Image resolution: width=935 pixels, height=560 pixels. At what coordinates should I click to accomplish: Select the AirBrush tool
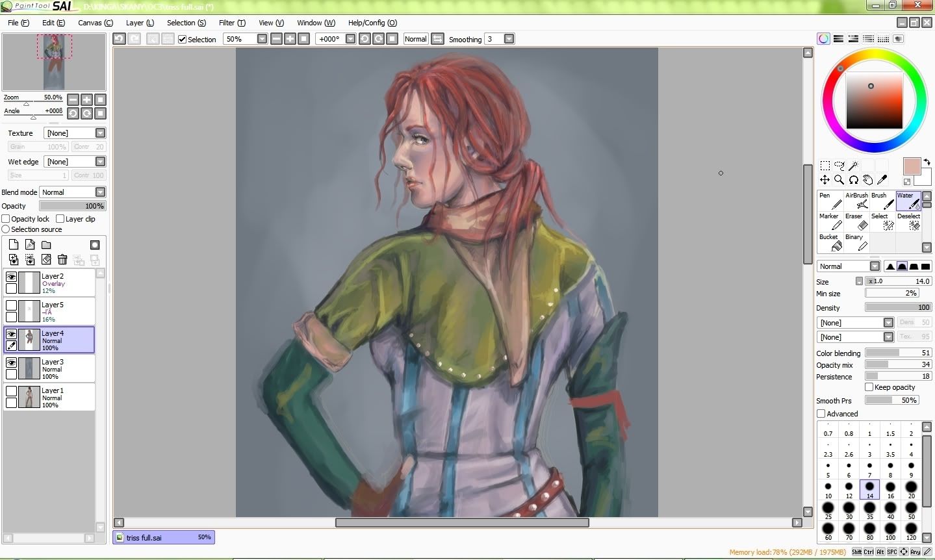point(856,201)
